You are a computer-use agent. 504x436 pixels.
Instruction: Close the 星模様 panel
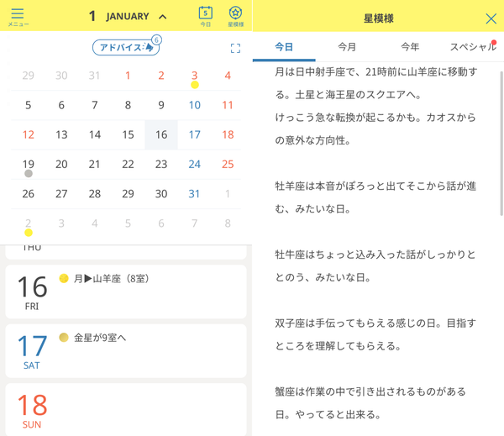[491, 18]
